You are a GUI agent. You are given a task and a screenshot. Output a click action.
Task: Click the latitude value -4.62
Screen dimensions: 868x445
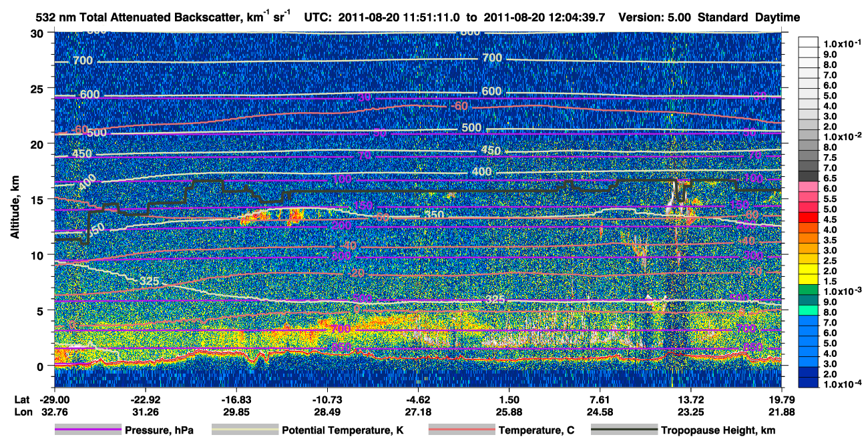pos(418,399)
